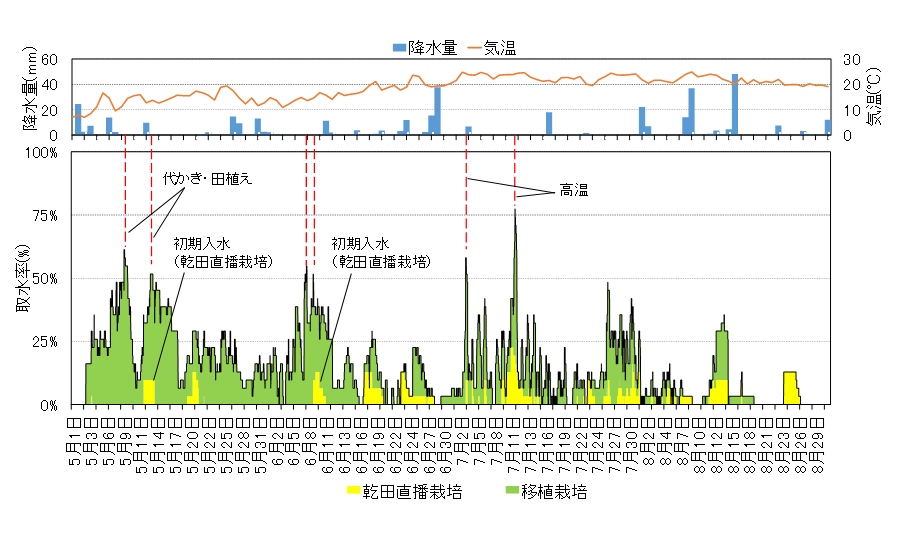Image resolution: width=900 pixels, height=550 pixels.
Task: Click the 50% tick label
Action: [x=45, y=279]
